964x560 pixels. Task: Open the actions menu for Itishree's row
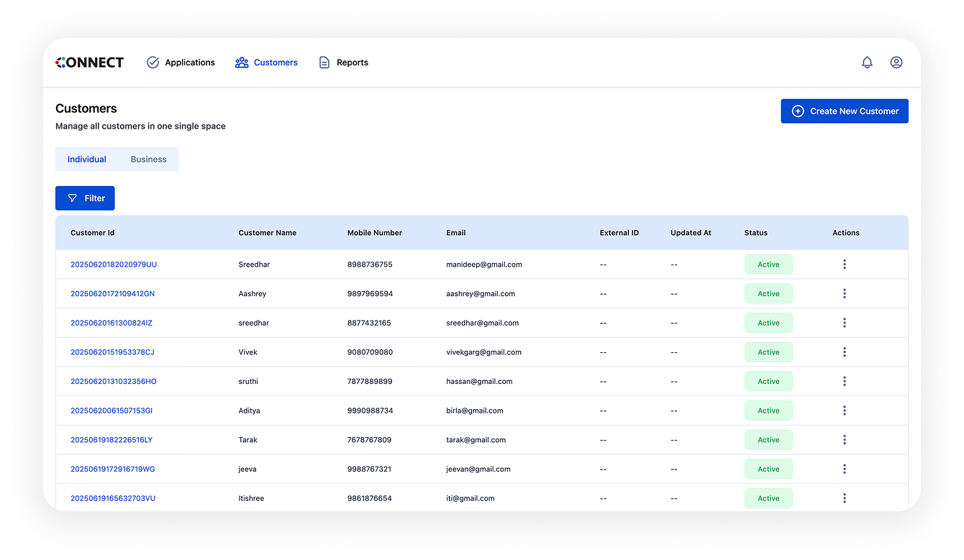(x=845, y=497)
